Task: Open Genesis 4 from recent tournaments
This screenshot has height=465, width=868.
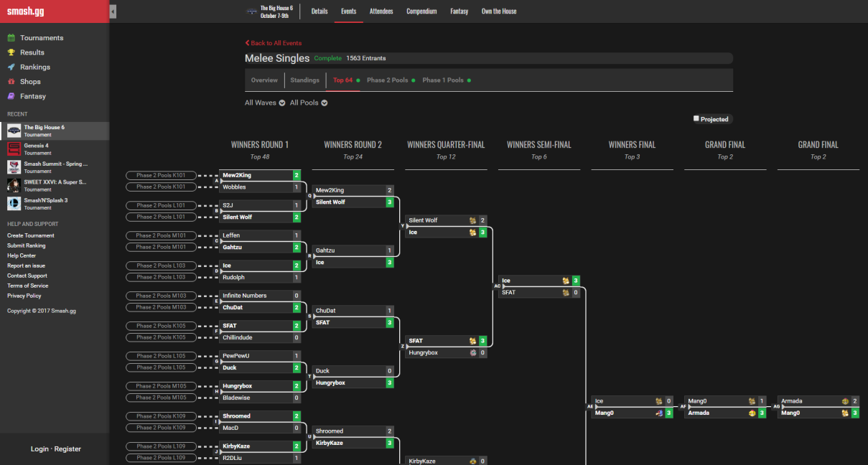Action: (x=55, y=149)
